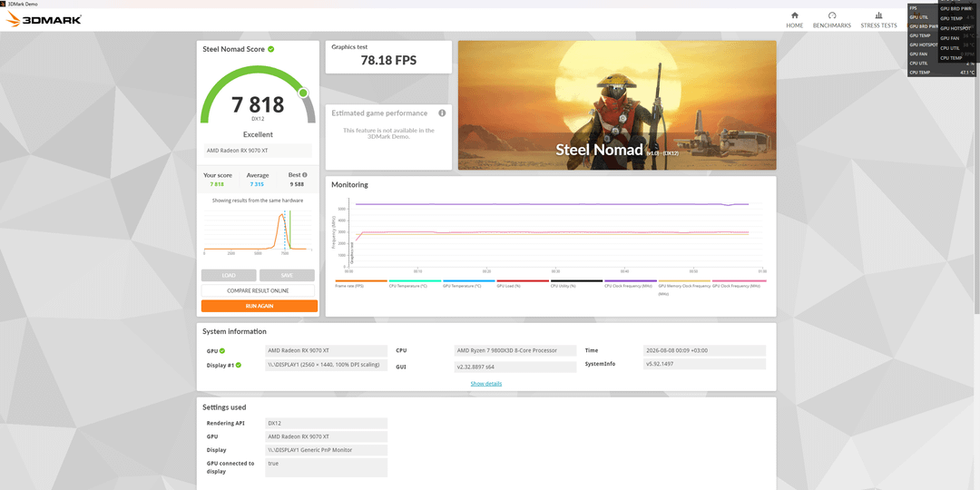Open the Benchmarks gauge icon
980x490 pixels.
coord(832,15)
